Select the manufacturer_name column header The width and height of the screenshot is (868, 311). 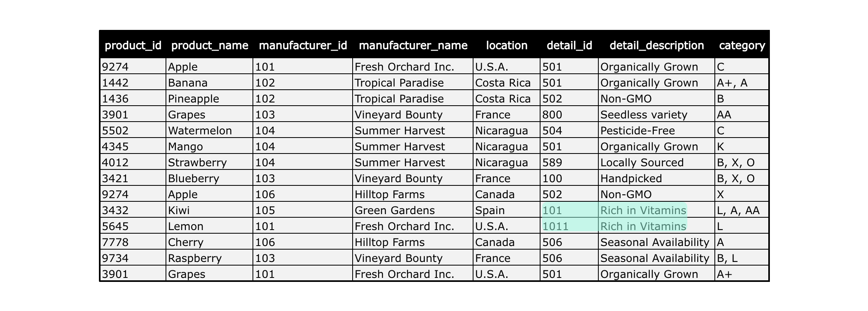click(x=413, y=45)
